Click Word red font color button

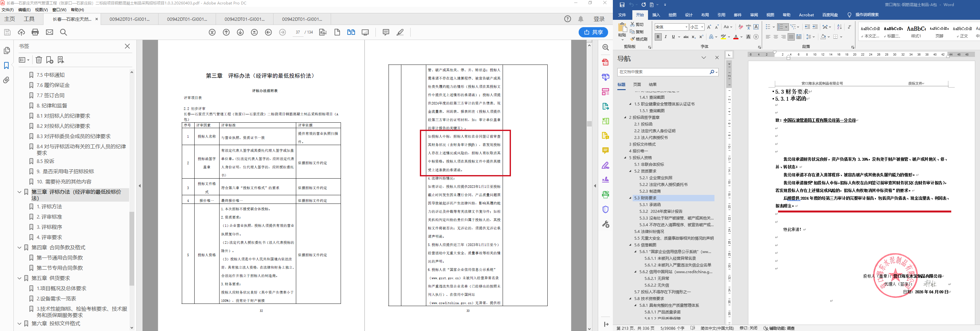coord(736,36)
